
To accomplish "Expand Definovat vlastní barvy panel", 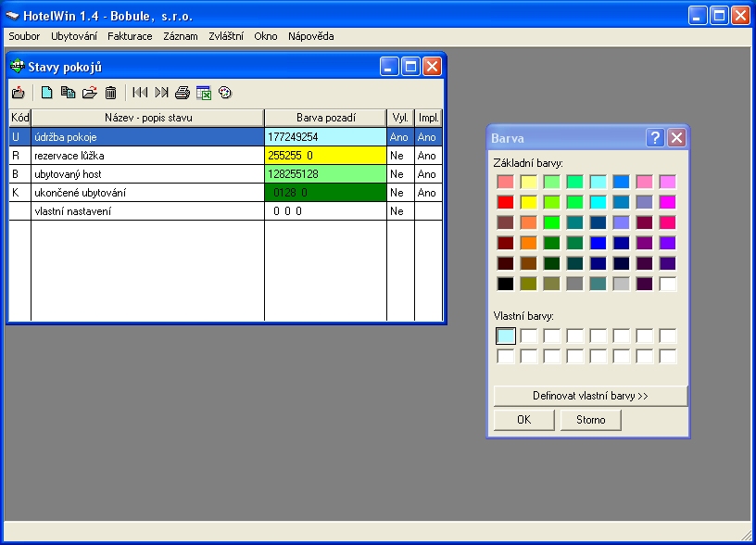I will (x=590, y=396).
